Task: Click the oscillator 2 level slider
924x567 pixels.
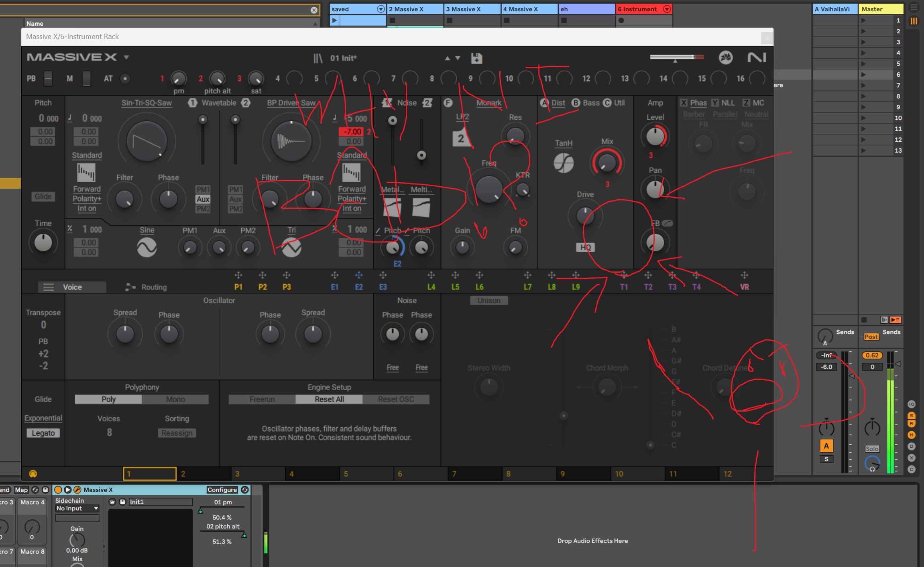Action: tap(235, 139)
